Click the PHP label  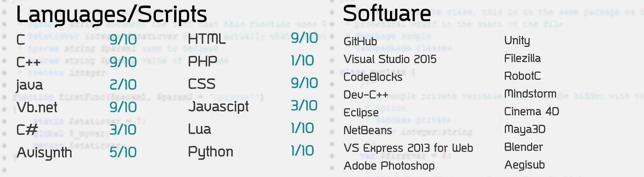pyautogui.click(x=203, y=61)
